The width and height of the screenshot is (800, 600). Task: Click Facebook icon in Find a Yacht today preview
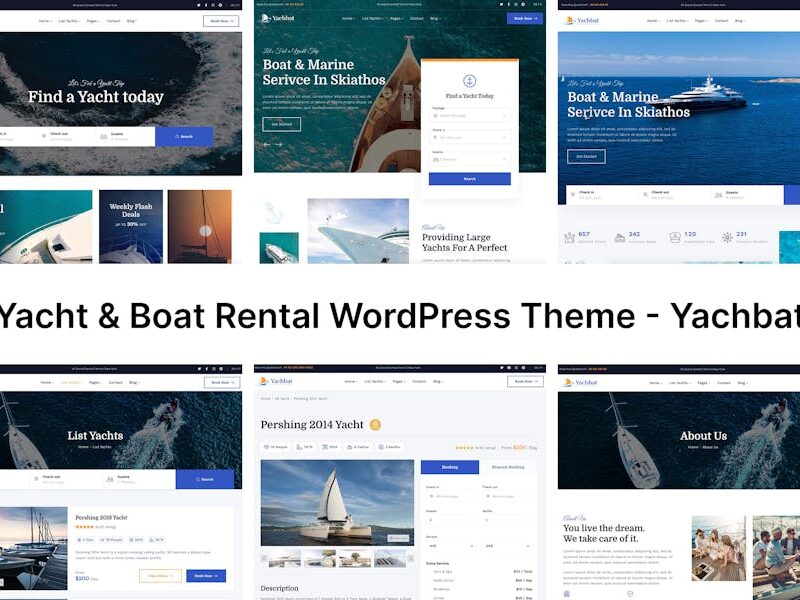coord(206,5)
